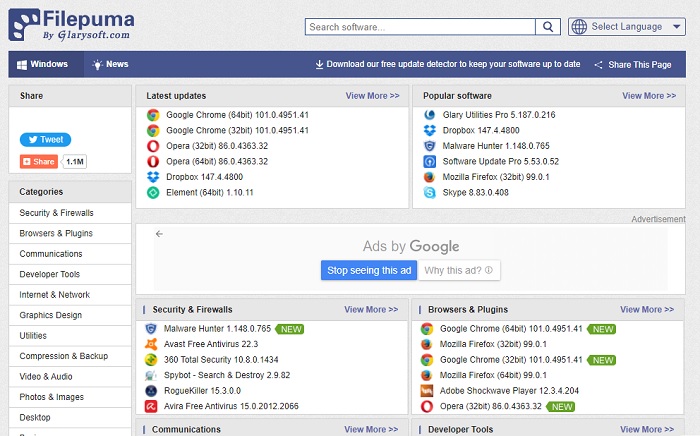Click View More for Security & Firewalls section
Screen dimensions: 700x436
tap(371, 310)
